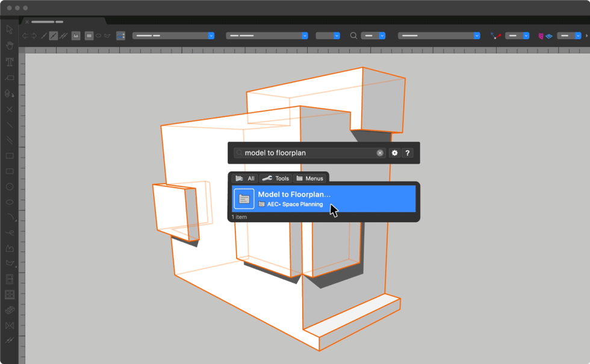Viewport: 590px width, 364px height.
Task: Show all results via the All tab
Action: [244, 178]
